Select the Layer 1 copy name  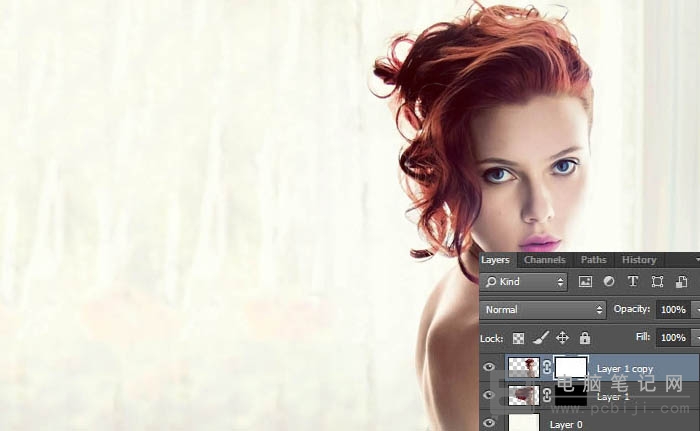coord(625,369)
